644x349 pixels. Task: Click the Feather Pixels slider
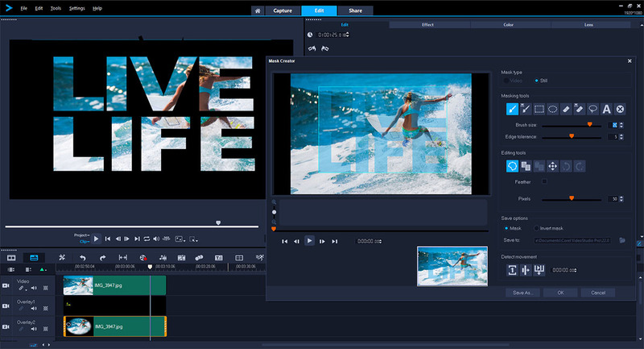(x=572, y=199)
